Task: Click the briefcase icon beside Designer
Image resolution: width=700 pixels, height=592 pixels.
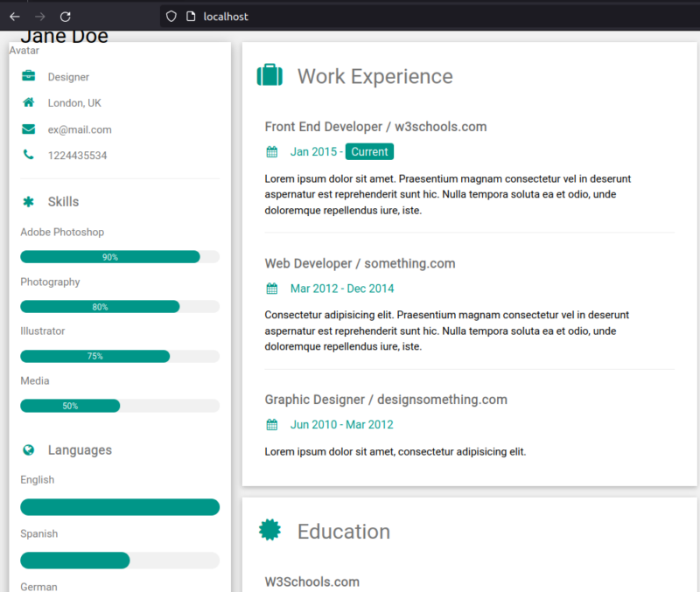Action: (x=29, y=77)
